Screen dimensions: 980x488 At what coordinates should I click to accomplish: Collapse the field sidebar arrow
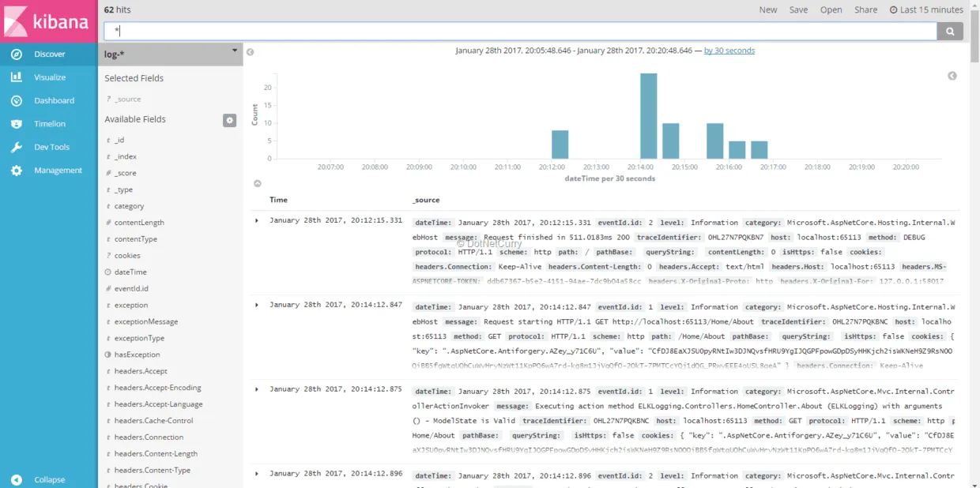(x=250, y=52)
